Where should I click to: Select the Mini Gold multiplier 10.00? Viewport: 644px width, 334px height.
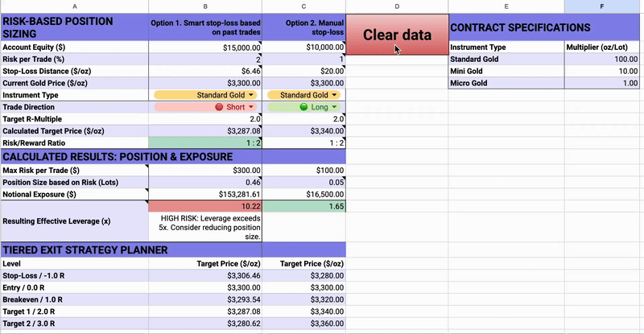(x=601, y=71)
